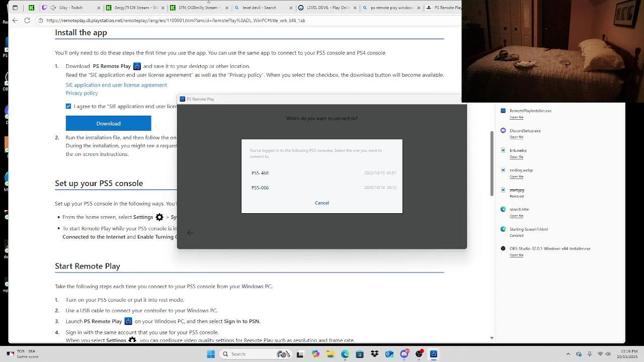Open file link for OBS-Studio installer
Viewport: 644px width, 362px height.
tap(516, 255)
